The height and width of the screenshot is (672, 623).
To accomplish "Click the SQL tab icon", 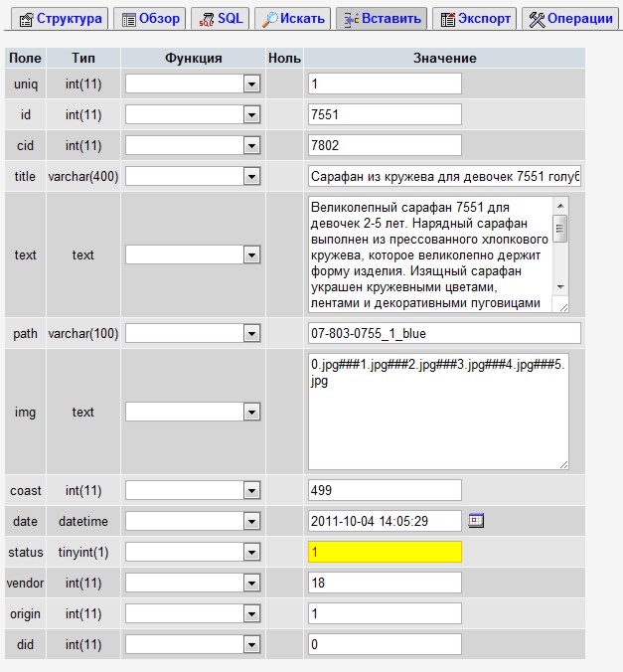I will click(207, 19).
